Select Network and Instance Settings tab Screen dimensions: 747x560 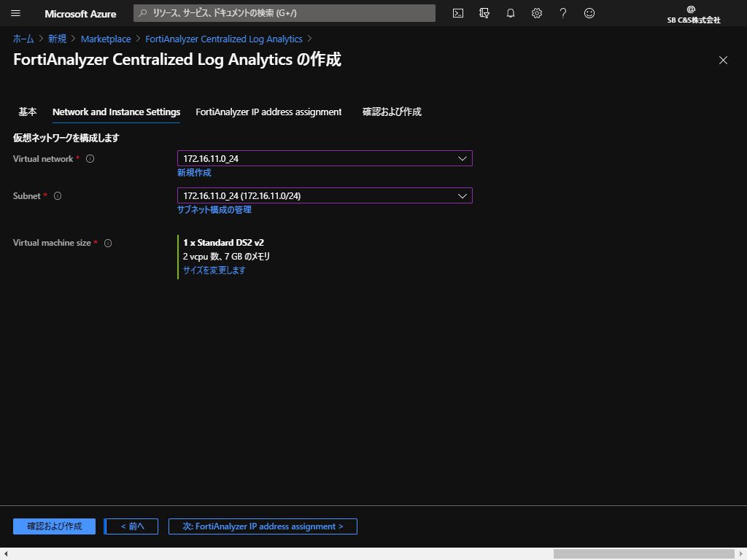[116, 112]
